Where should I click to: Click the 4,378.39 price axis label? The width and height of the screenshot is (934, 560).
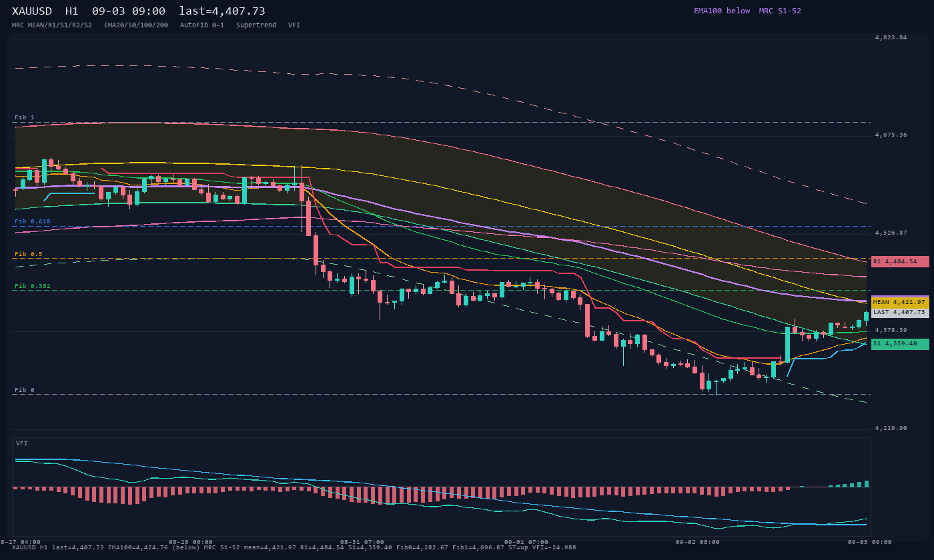pyautogui.click(x=891, y=330)
